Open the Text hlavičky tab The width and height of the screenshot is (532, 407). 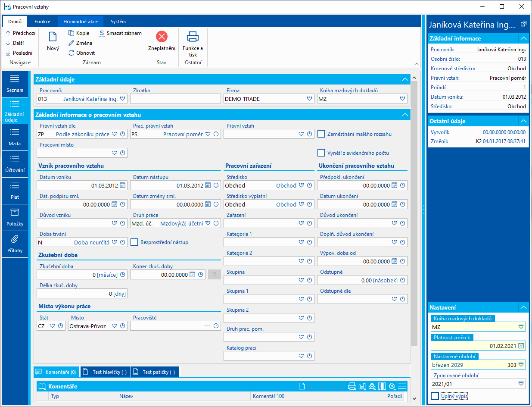(106, 372)
